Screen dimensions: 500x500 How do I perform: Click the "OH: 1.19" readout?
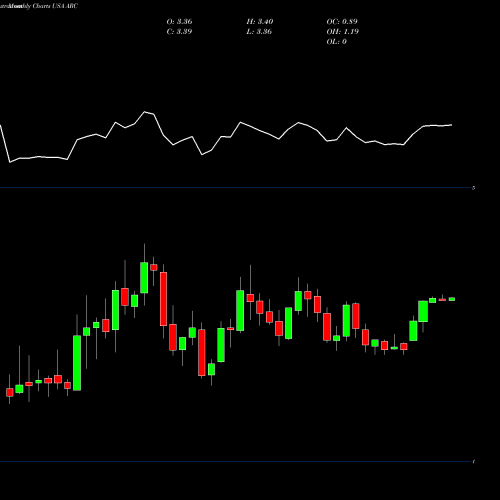pos(342,32)
